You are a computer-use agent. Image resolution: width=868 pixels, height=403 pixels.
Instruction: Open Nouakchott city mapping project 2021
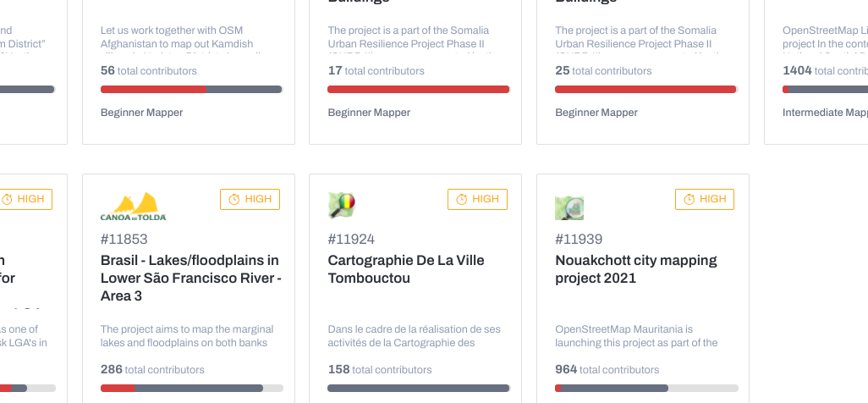tap(636, 269)
